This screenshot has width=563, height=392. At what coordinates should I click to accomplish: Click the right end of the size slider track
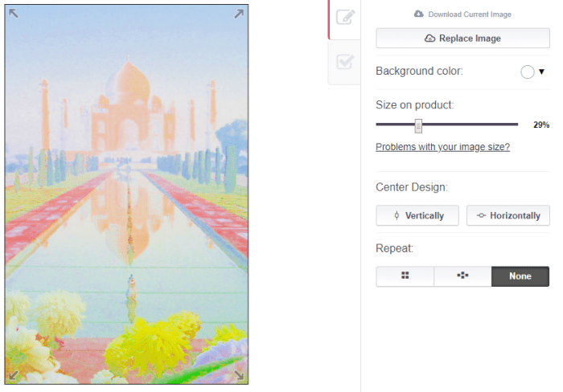[x=516, y=125]
